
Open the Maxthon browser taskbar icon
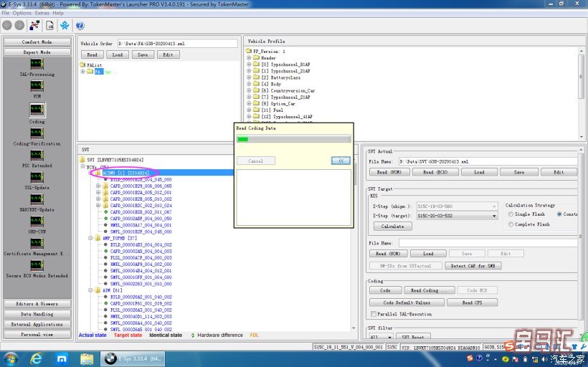tap(62, 359)
